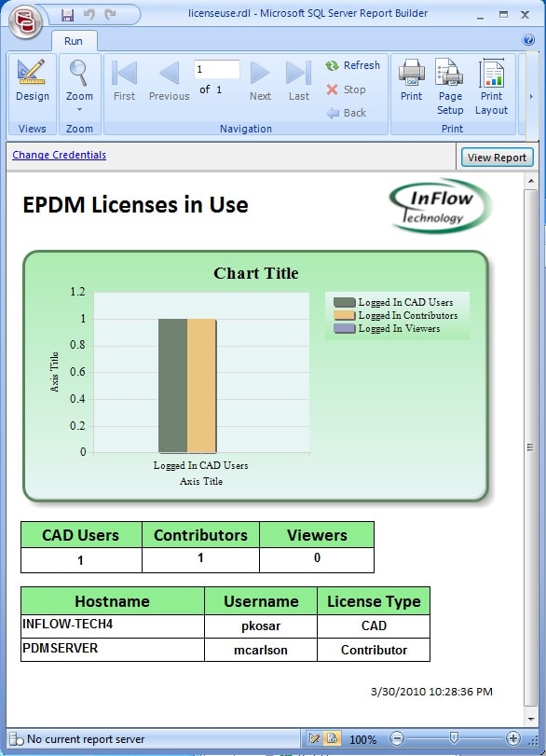The width and height of the screenshot is (546, 756).
Task: Click the InFlow Technology logo
Action: pyautogui.click(x=440, y=206)
